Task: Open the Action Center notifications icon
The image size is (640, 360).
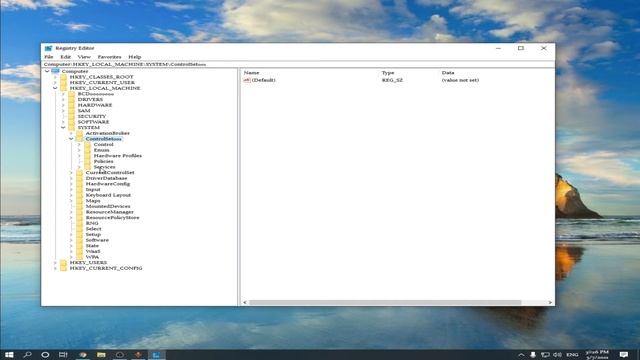Action: point(624,354)
